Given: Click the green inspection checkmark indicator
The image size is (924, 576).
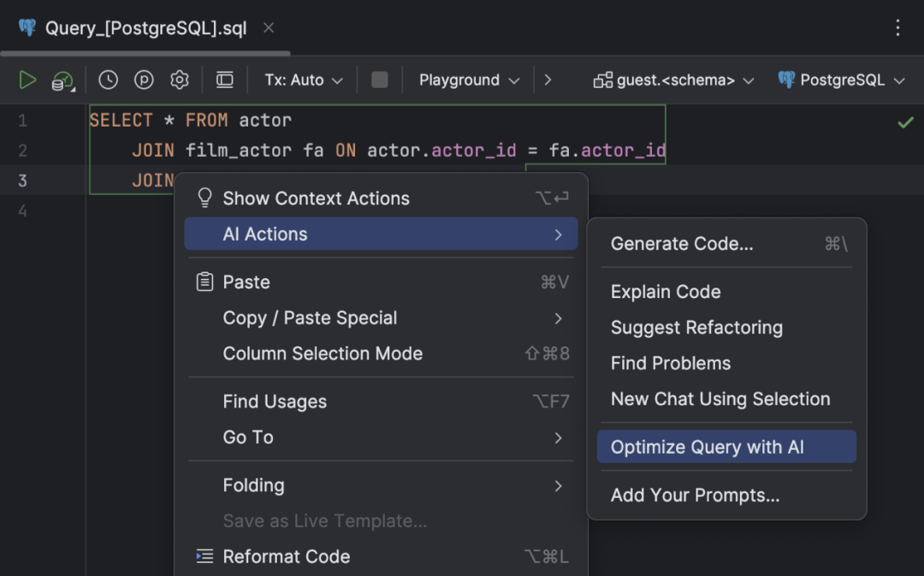Looking at the screenshot, I should click(905, 122).
